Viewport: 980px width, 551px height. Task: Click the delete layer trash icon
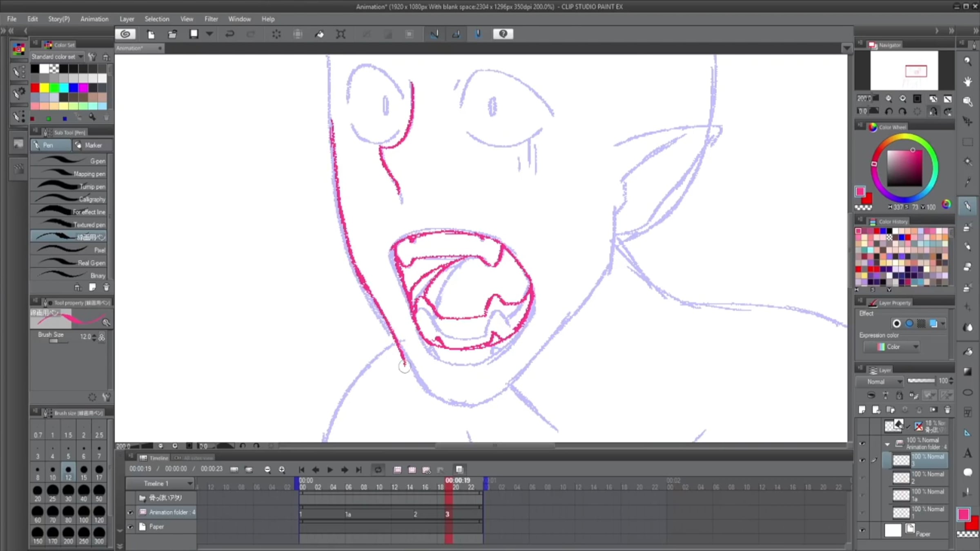[947, 410]
